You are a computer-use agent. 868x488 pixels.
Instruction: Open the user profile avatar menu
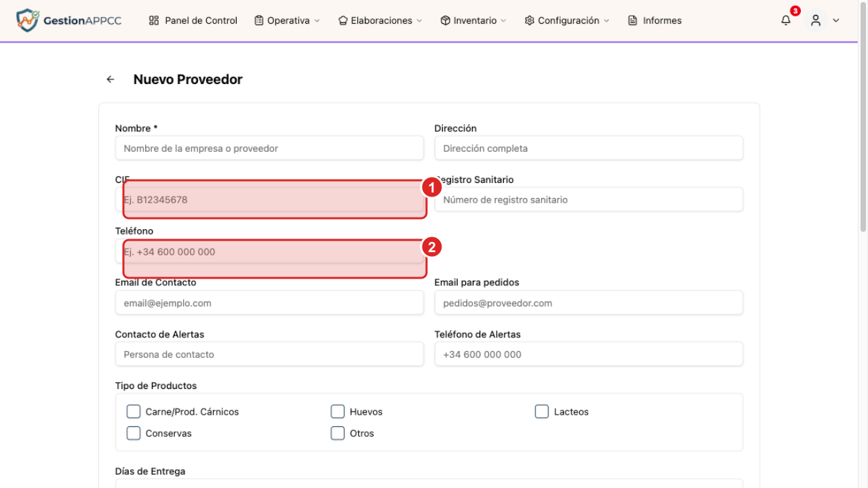point(816,20)
